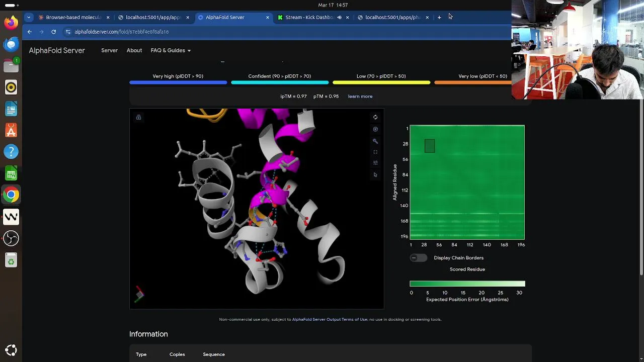Click the Expected Position Error green gradient bar

coord(467,284)
